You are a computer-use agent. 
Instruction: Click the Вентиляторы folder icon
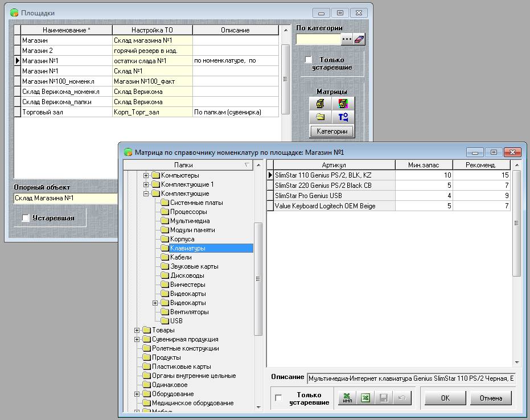(165, 311)
